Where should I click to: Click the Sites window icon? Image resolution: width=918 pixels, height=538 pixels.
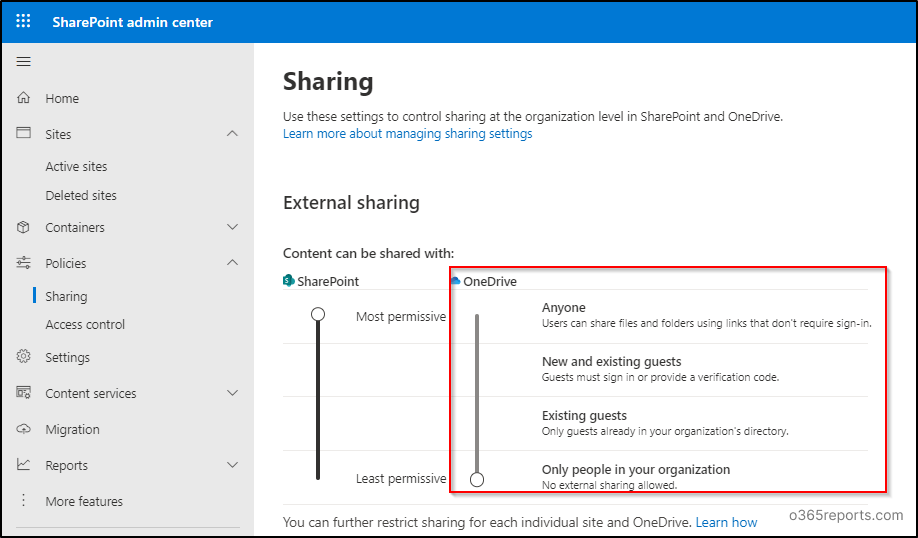point(23,133)
